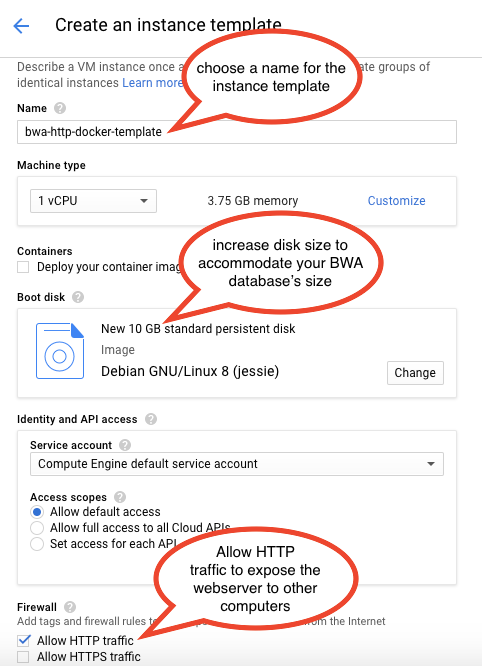482x666 pixels.
Task: Open help icon beside Boot disk
Action: coord(78,297)
